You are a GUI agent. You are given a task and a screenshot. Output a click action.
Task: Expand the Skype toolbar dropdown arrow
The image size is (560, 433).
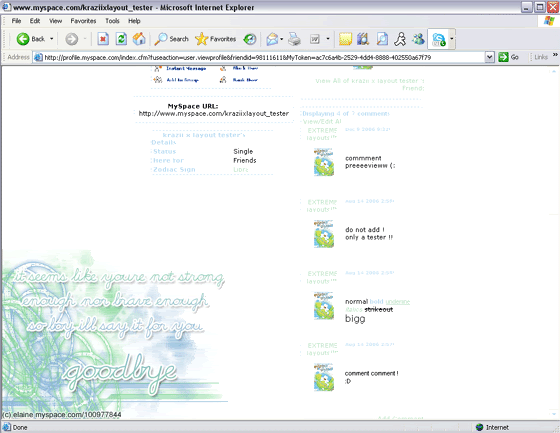tap(452, 39)
